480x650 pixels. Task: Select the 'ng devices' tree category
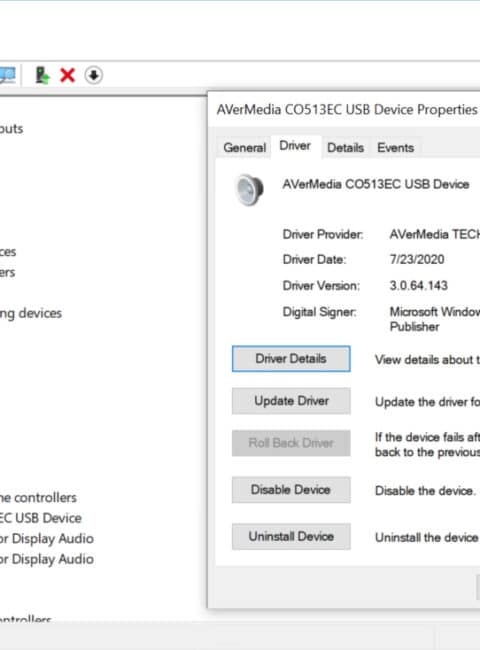click(31, 313)
